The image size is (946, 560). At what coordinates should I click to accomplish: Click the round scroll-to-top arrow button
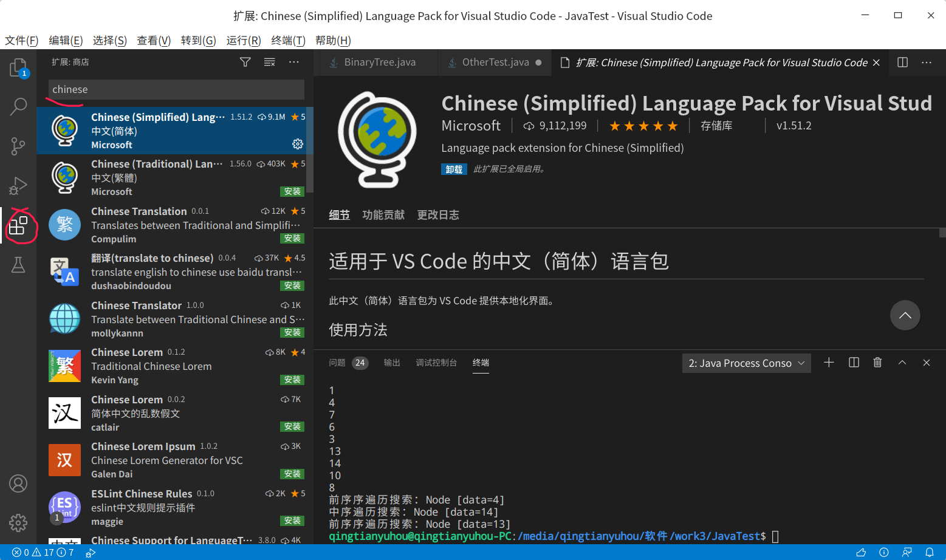click(905, 315)
